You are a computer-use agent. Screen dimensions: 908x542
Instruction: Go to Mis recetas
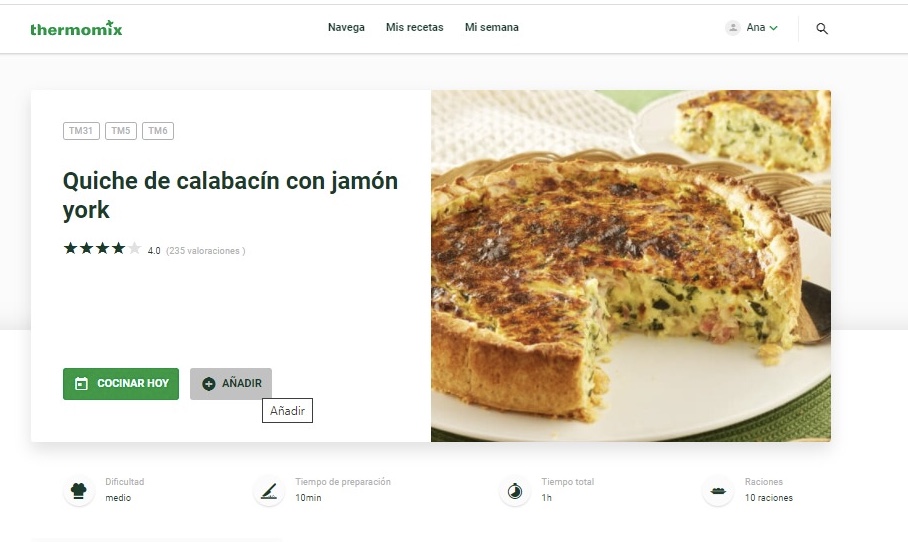pyautogui.click(x=415, y=27)
